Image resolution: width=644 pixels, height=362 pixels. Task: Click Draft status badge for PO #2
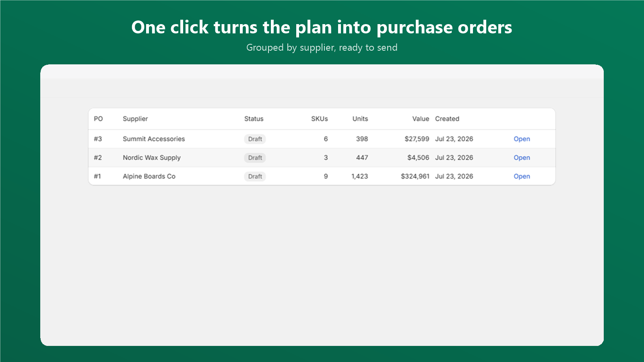click(x=255, y=158)
